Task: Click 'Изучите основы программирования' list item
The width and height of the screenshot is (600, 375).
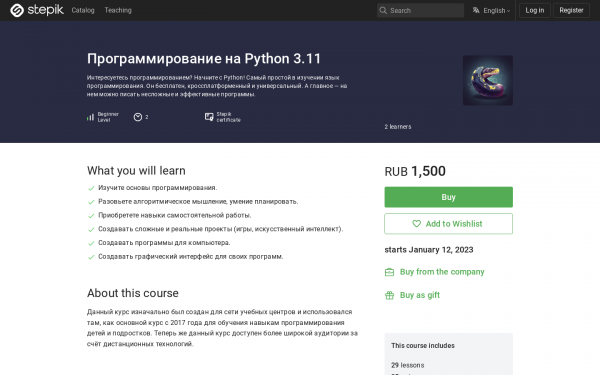Action: 158,188
